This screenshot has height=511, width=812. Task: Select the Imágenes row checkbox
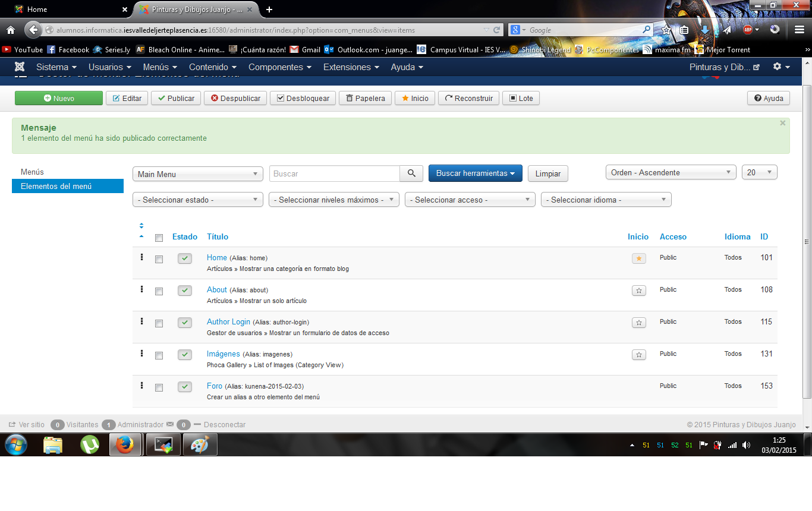coord(159,356)
